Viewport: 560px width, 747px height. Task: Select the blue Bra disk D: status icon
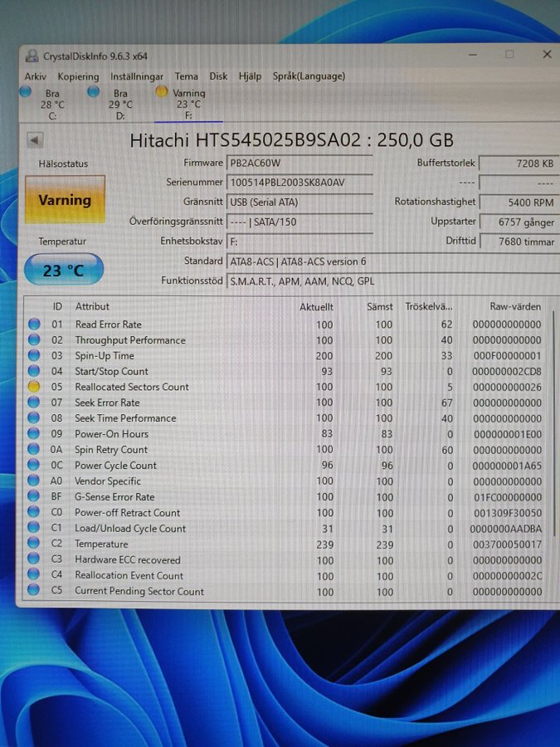tap(93, 92)
